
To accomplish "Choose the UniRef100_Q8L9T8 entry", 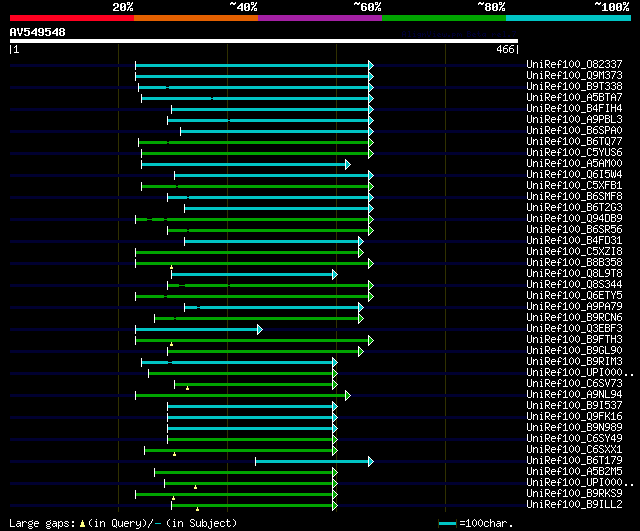I will click(574, 274).
